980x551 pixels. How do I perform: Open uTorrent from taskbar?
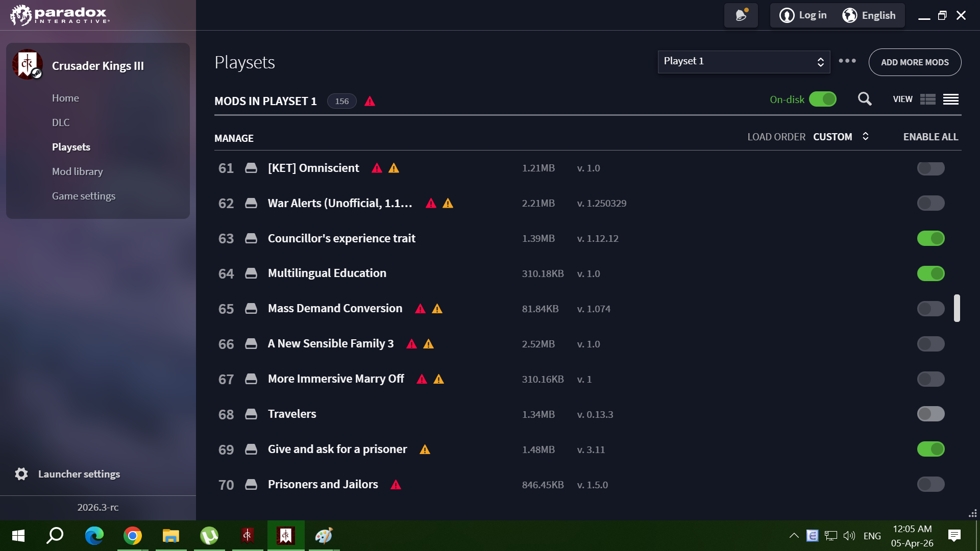click(x=209, y=536)
